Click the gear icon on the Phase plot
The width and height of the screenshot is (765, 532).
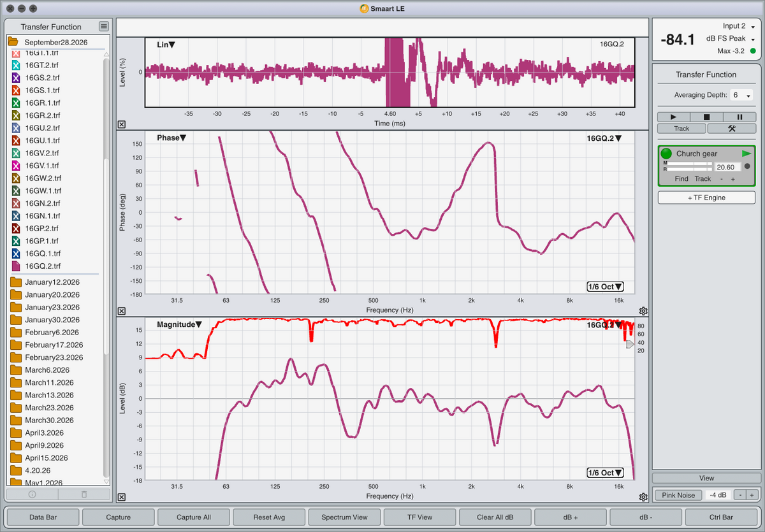point(643,311)
